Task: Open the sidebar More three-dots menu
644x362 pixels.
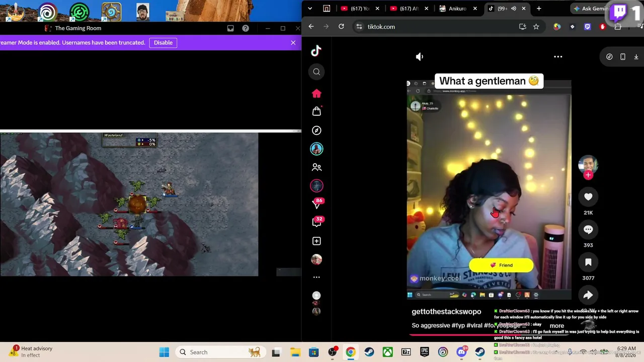Action: coord(316,277)
